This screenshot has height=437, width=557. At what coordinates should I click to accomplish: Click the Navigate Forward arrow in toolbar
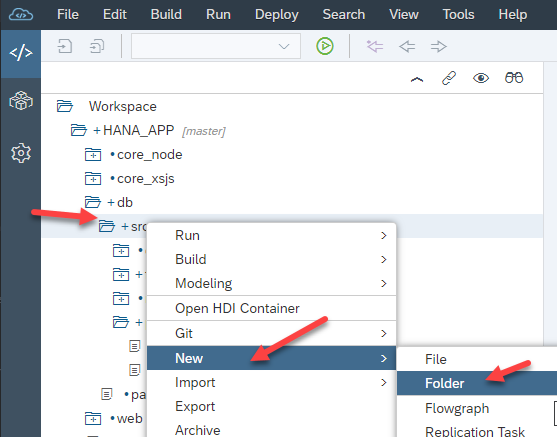point(438,46)
